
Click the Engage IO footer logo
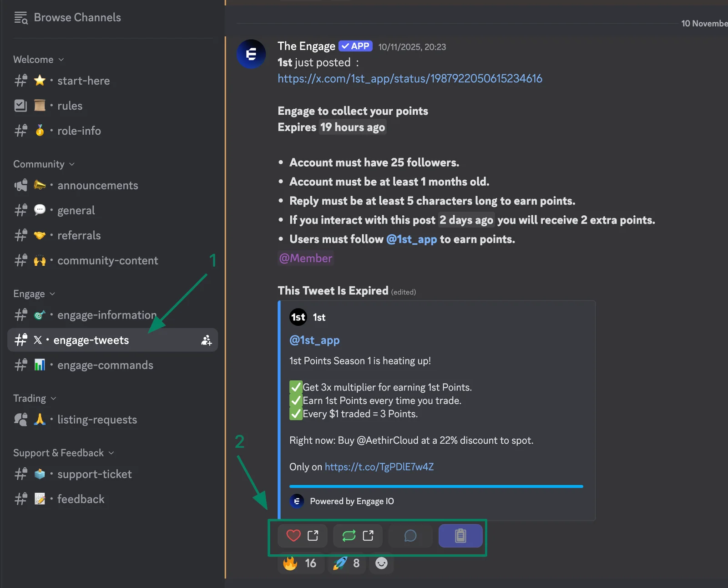pos(297,501)
